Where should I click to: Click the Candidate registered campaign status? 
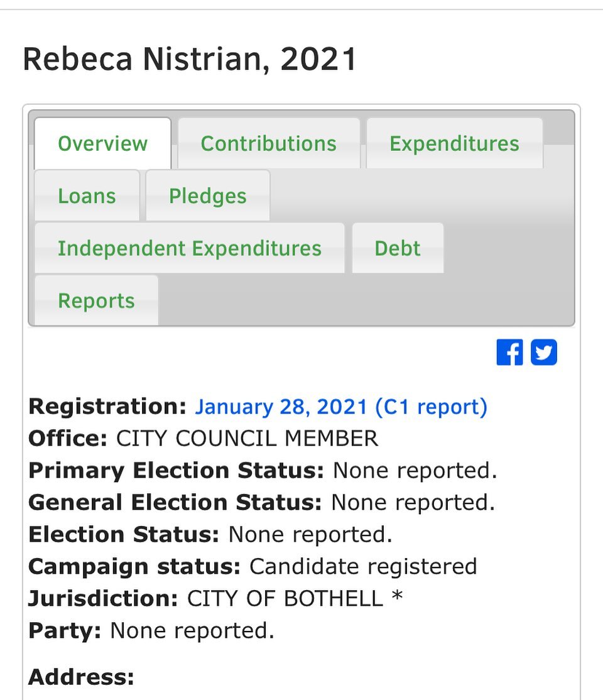click(x=363, y=566)
